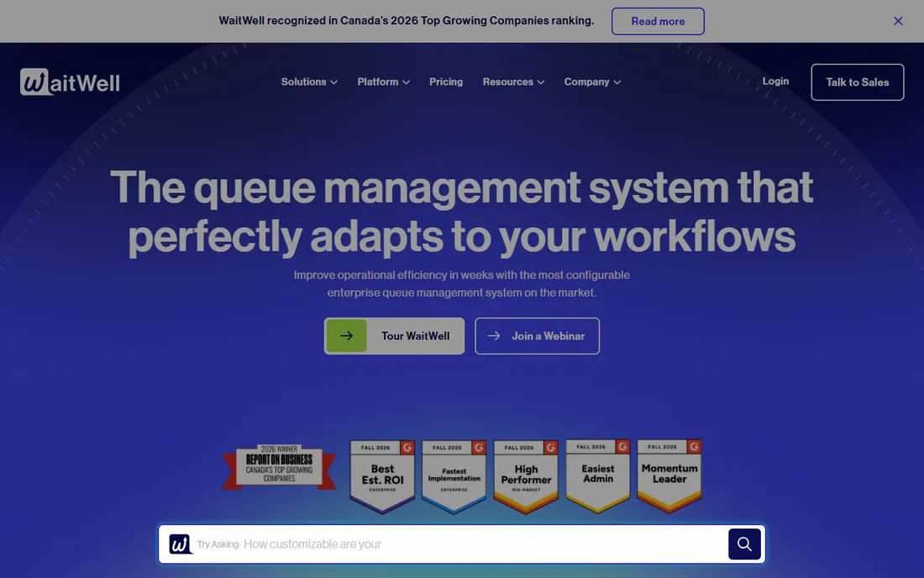924x578 pixels.
Task: Click the Tour WaitWell button label
Action: pyautogui.click(x=416, y=336)
